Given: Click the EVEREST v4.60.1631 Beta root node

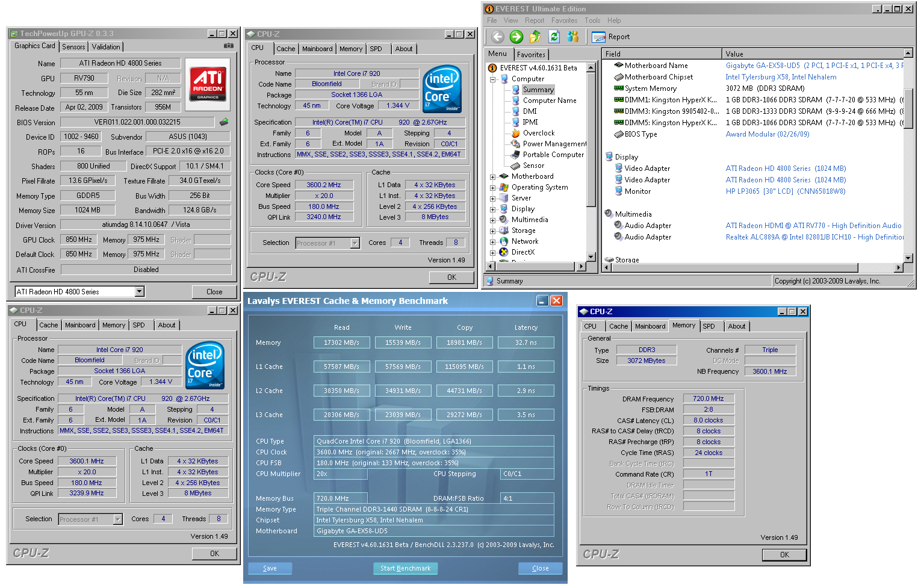Looking at the screenshot, I should click(538, 68).
